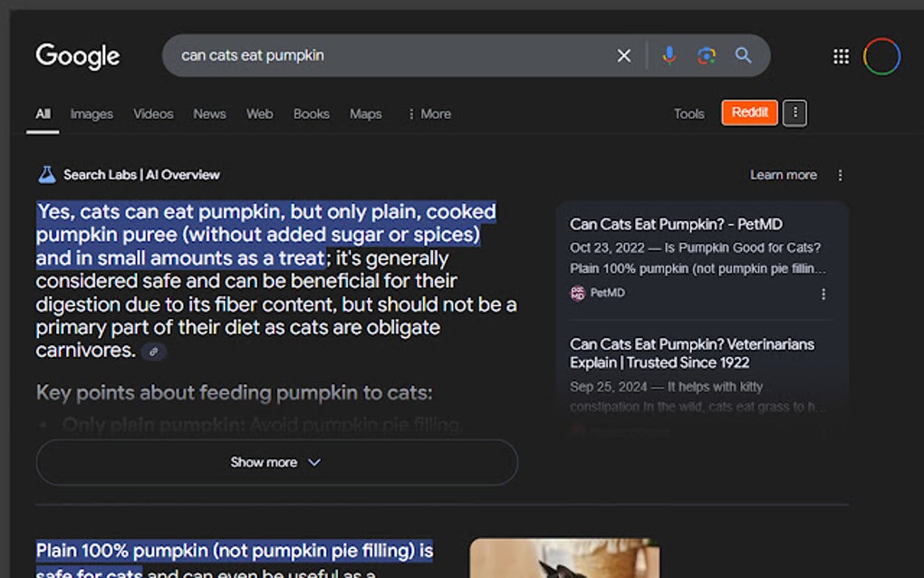
Task: Open Google Lens image search
Action: click(707, 55)
